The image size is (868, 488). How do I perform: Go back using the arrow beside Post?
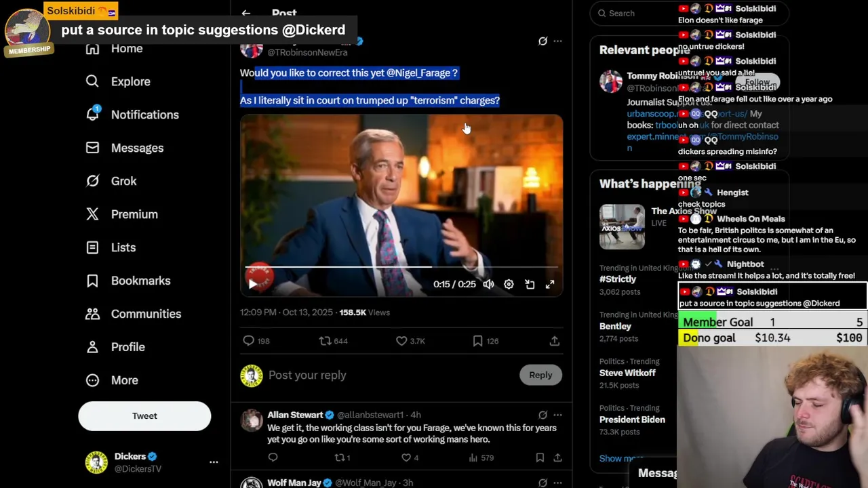click(x=246, y=13)
